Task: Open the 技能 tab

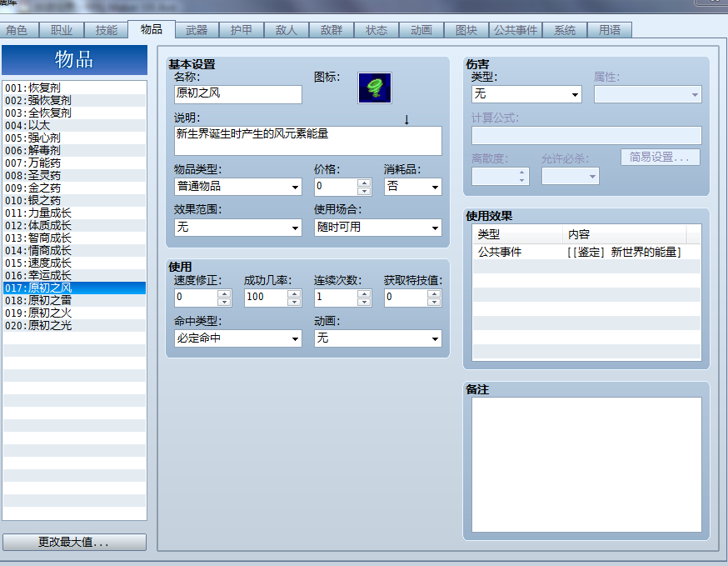Action: [107, 30]
